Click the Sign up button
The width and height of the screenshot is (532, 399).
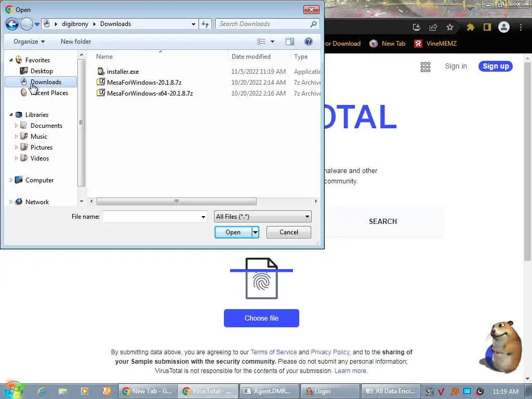coord(496,66)
